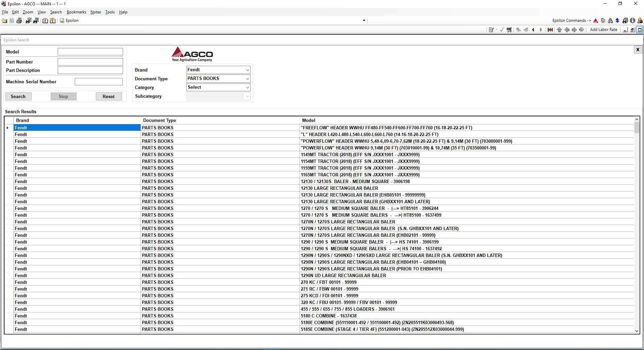Click the results scrollbar down arrow
Screen dimensions: 644x350
coord(637,331)
